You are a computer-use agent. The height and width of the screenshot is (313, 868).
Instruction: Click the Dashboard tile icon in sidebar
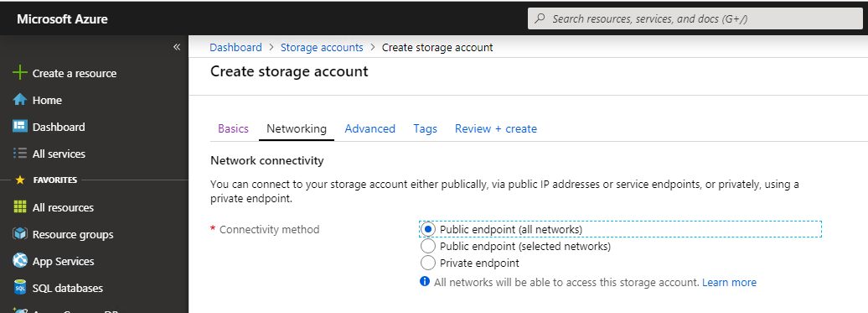click(19, 127)
